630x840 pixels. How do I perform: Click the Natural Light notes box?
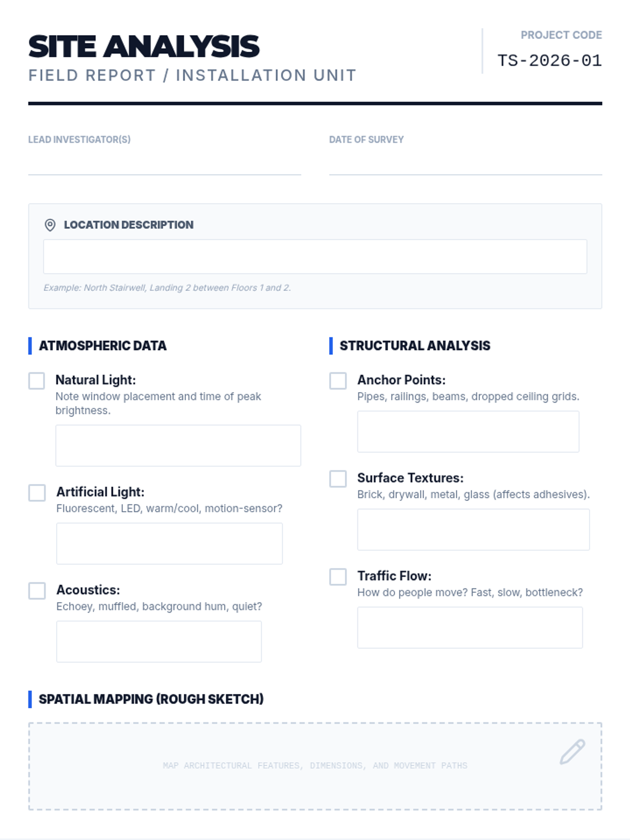178,446
